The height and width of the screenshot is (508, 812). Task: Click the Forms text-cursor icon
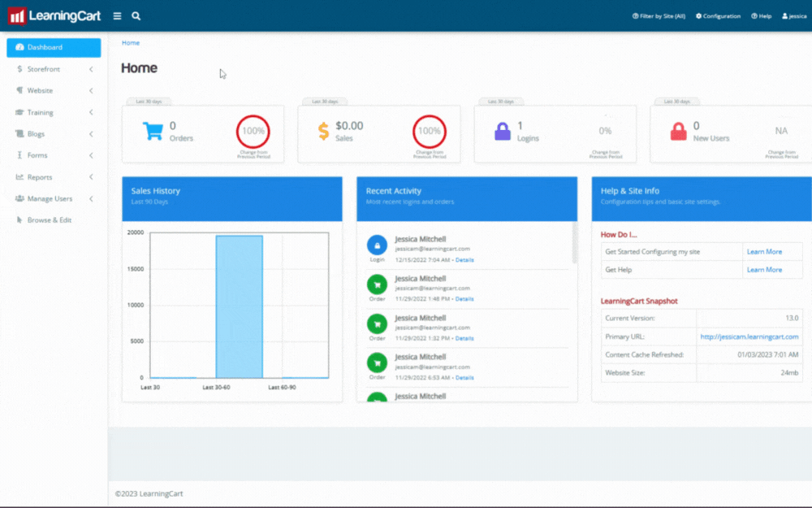tap(19, 155)
